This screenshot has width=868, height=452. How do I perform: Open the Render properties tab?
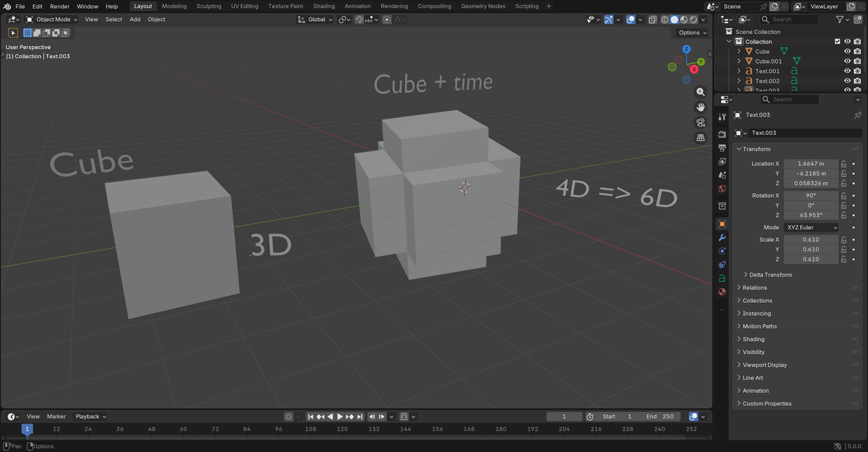[722, 134]
